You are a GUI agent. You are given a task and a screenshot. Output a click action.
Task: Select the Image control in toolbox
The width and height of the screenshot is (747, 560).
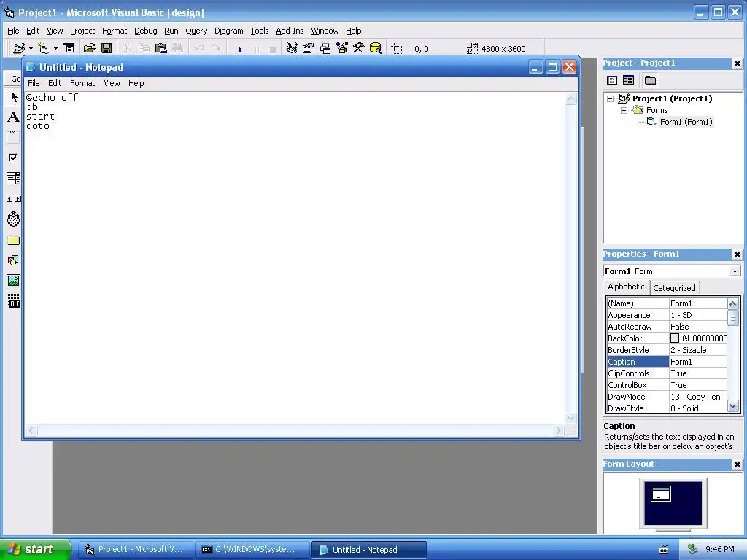click(13, 281)
